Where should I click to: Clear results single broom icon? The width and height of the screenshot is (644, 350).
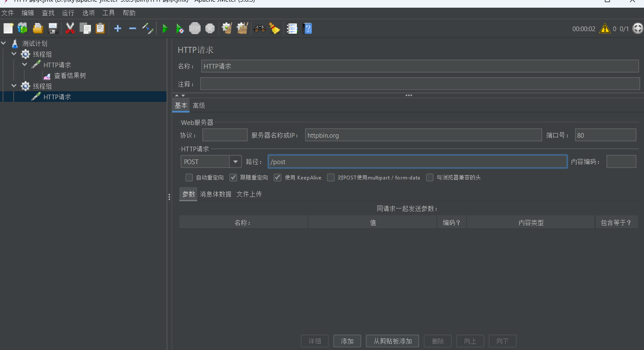(227, 29)
